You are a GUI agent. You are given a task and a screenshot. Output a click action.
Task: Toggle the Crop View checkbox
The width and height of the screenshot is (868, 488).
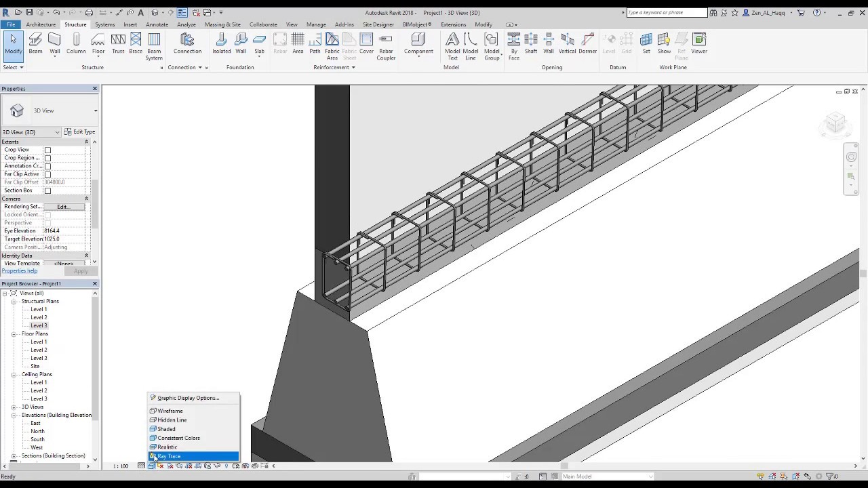(47, 150)
